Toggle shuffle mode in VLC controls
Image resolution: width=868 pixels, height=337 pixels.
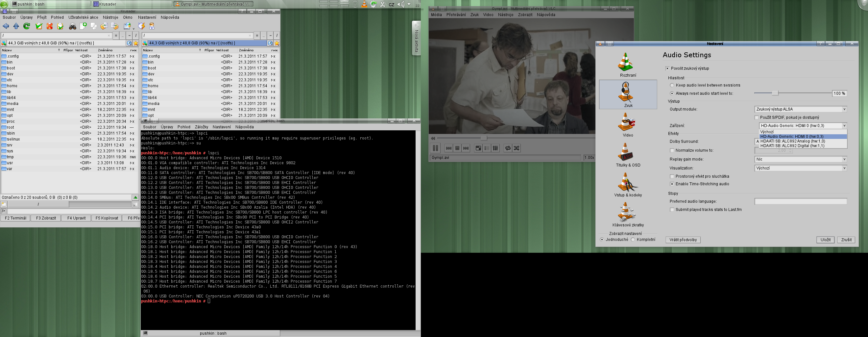click(x=517, y=148)
